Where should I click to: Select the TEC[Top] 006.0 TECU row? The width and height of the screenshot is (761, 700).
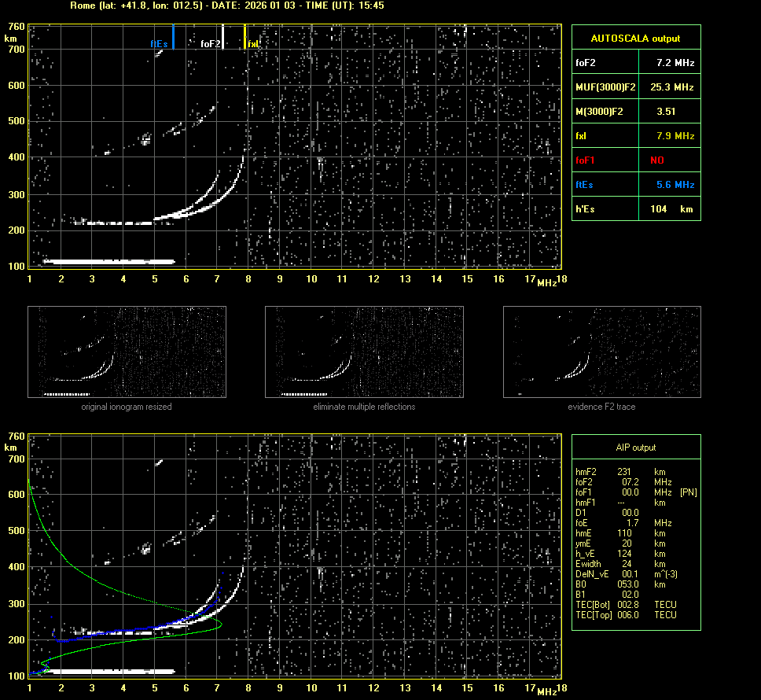626,614
